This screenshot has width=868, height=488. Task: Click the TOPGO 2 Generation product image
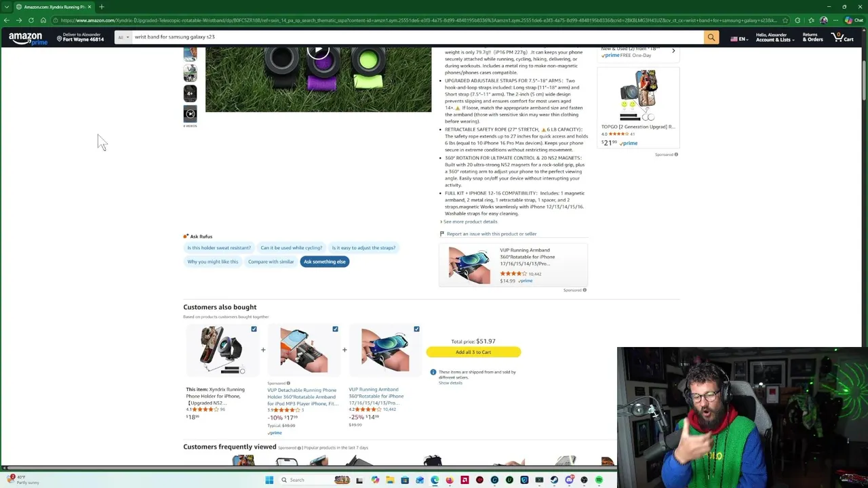(x=638, y=95)
